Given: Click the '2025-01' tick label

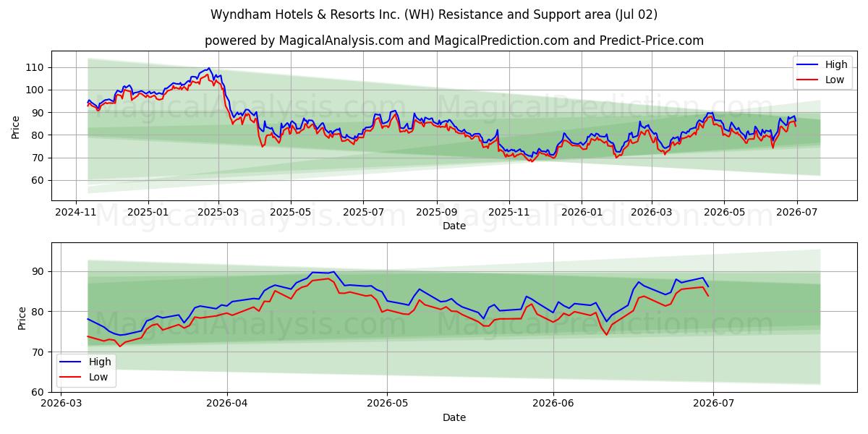Looking at the screenshot, I should point(148,213).
